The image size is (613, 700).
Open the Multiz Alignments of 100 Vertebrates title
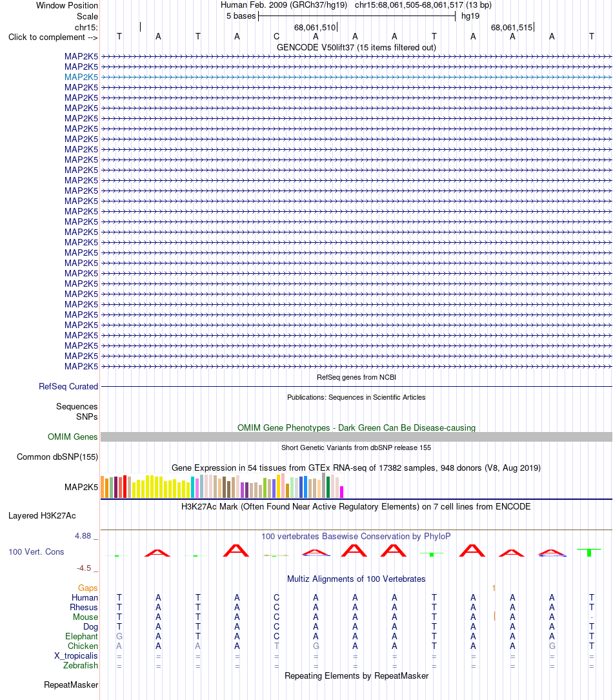[356, 579]
